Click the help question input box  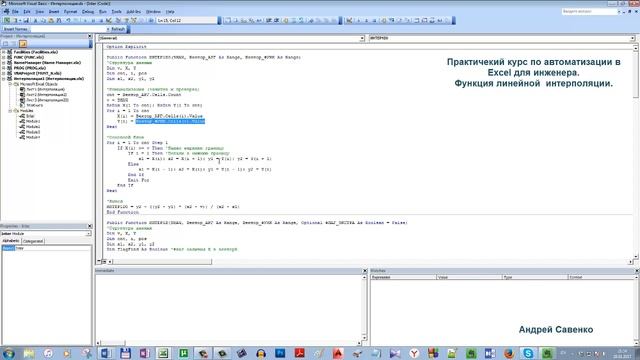point(589,11)
